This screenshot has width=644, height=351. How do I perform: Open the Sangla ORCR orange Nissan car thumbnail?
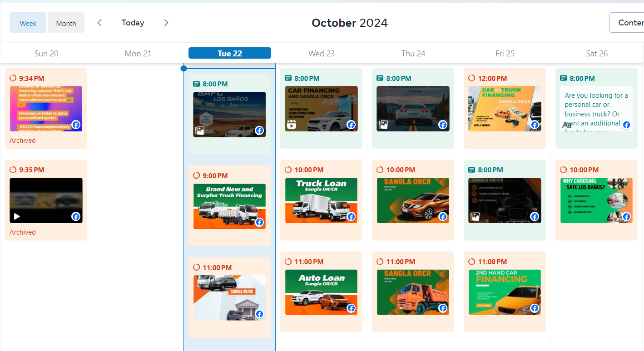coord(413,201)
